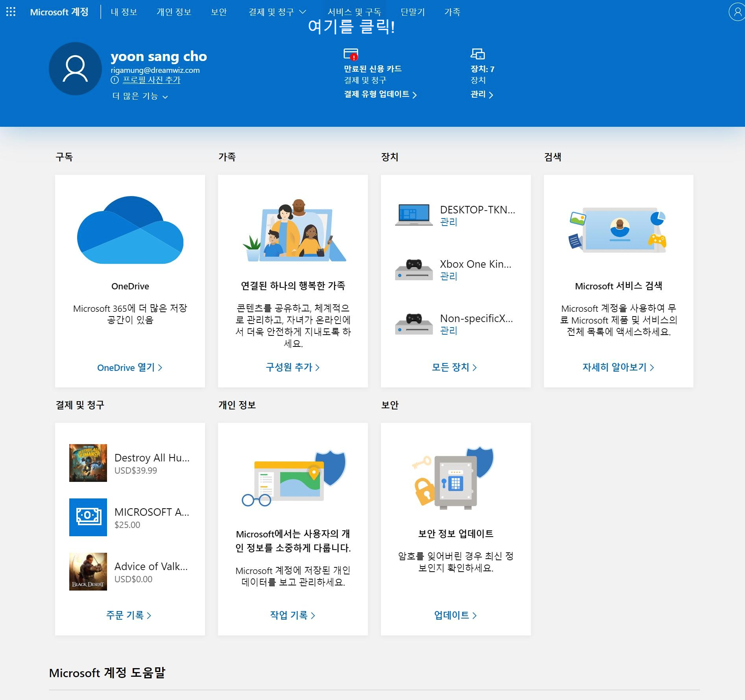The height and width of the screenshot is (700, 745).
Task: Click the large profile picture placeholder
Action: (75, 69)
